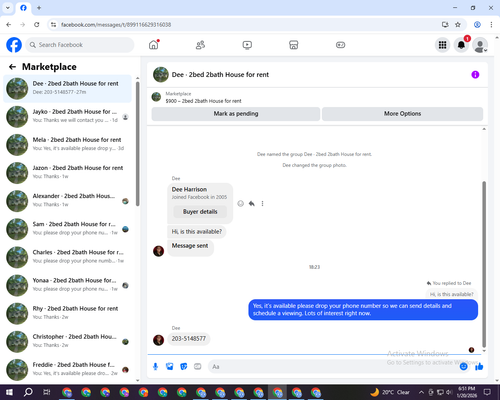Open conversation information purple icon
Screen dimensions: 500x400
[x=475, y=75]
